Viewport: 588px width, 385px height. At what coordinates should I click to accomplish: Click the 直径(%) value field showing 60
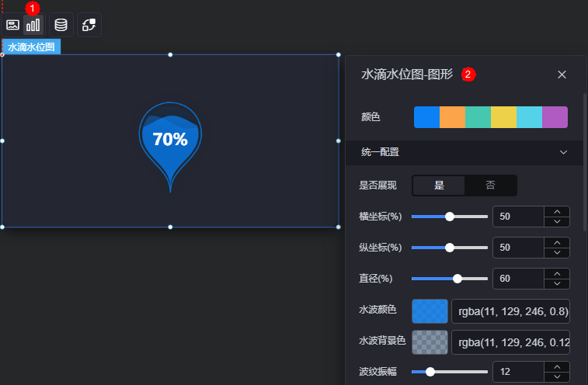pos(518,279)
